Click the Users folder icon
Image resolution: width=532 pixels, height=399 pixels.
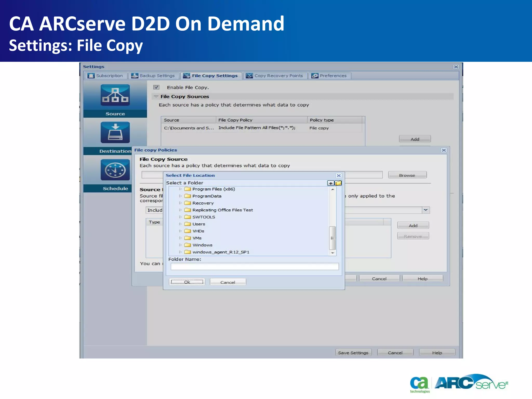pos(188,224)
